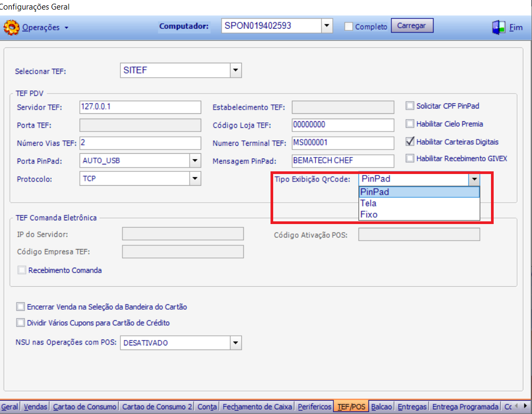Screen dimensions: 532x414
Task: Open the Computador dropdown arrow
Action: pos(327,26)
